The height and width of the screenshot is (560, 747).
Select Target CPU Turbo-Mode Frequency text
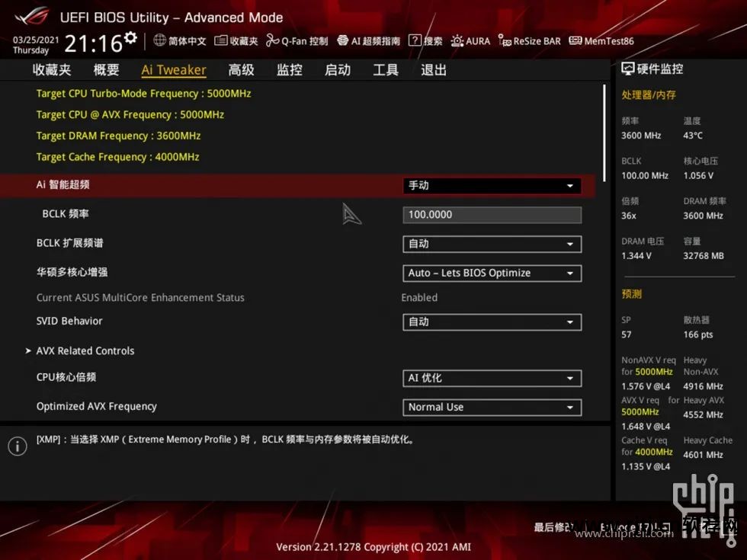[x=143, y=93]
